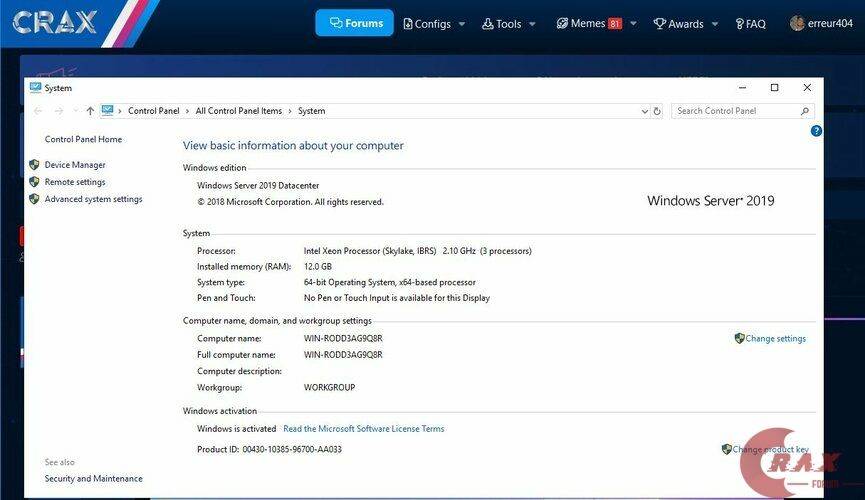Screen dimensions: 865x500
Task: Go to Control Panel Home
Action: (x=83, y=139)
